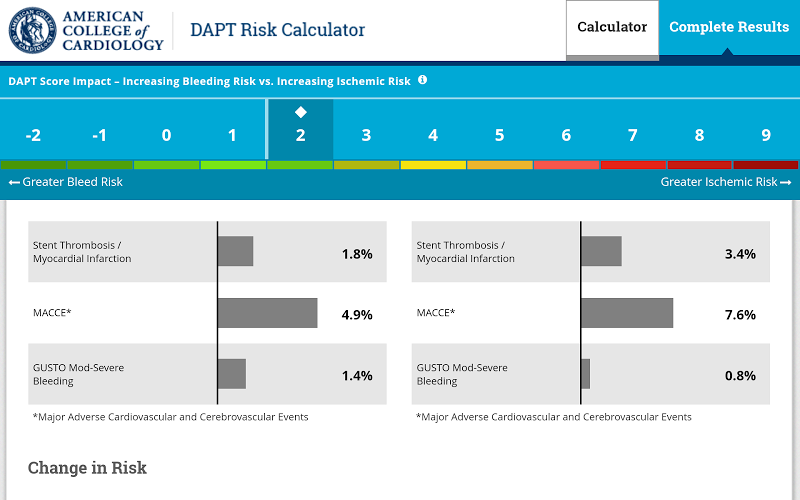
Task: Click the diamond marker above score 2
Action: [301, 112]
